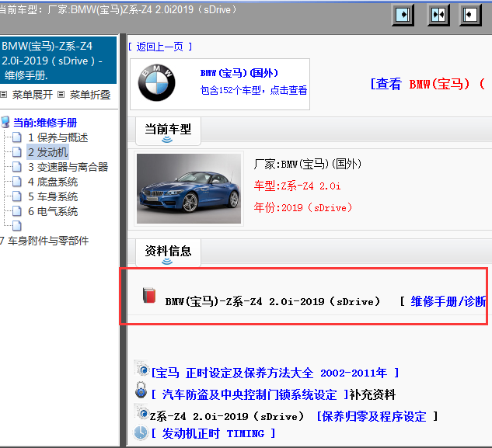Image resolution: width=492 pixels, height=448 pixels.
Task: Click the red manual book icon
Action: tap(149, 295)
